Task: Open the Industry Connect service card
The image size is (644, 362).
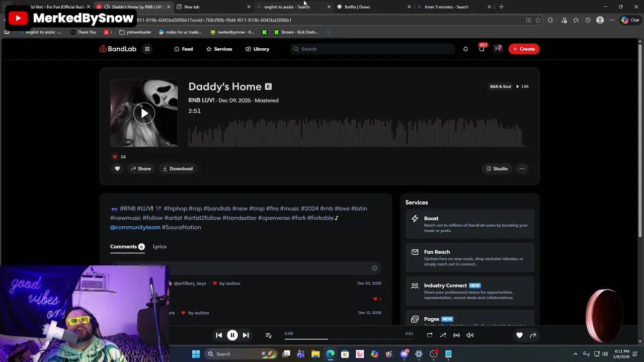Action: [x=469, y=292]
